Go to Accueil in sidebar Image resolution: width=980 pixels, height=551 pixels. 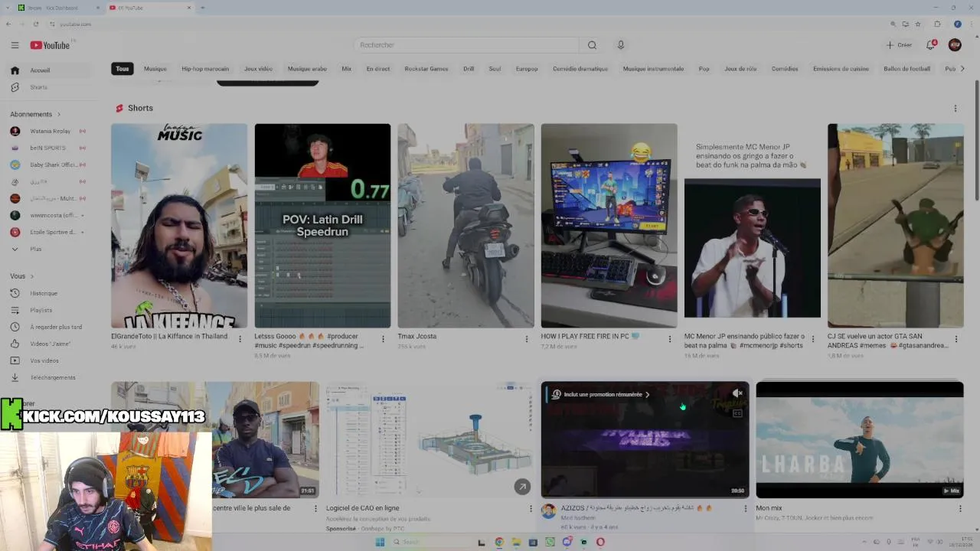(x=50, y=70)
